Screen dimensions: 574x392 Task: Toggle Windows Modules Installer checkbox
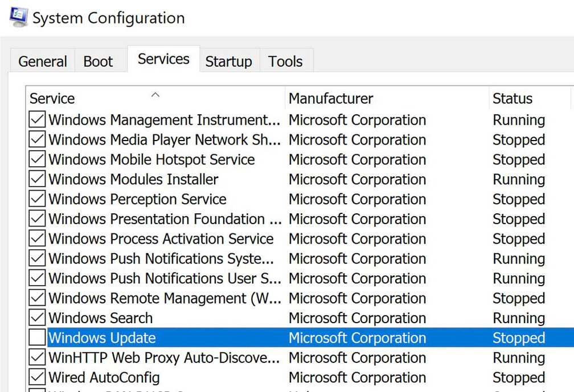click(x=37, y=179)
